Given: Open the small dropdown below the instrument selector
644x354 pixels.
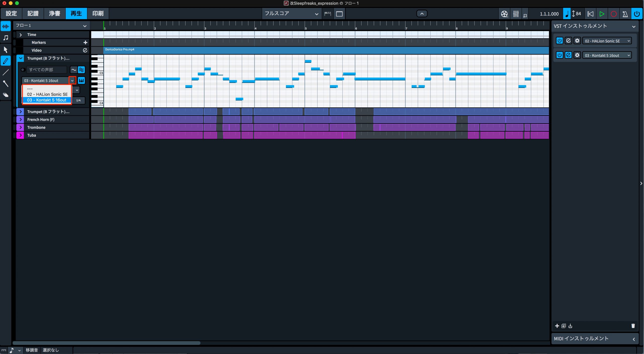Looking at the screenshot, I should point(77,90).
